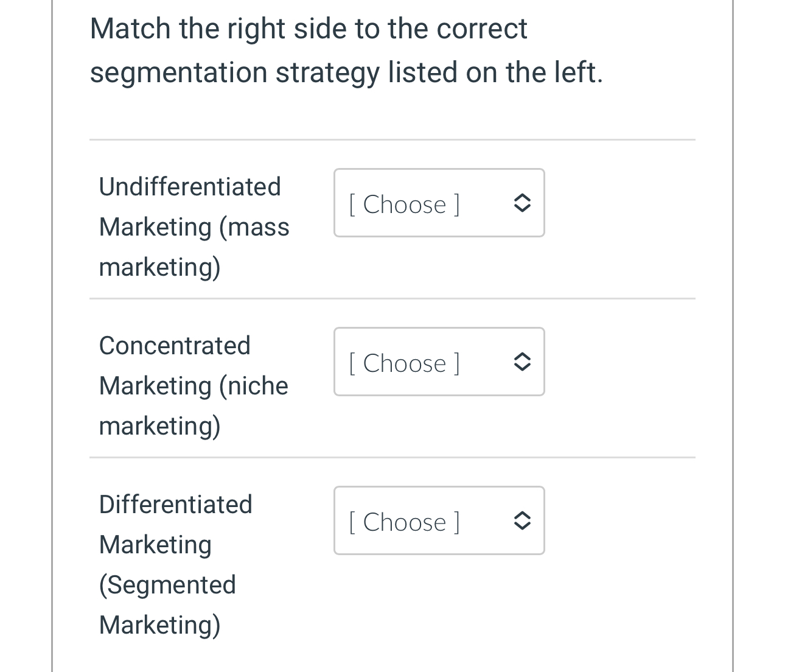The image size is (785, 672).
Task: Click the Undifferentiated Marketing label text
Action: tap(190, 186)
